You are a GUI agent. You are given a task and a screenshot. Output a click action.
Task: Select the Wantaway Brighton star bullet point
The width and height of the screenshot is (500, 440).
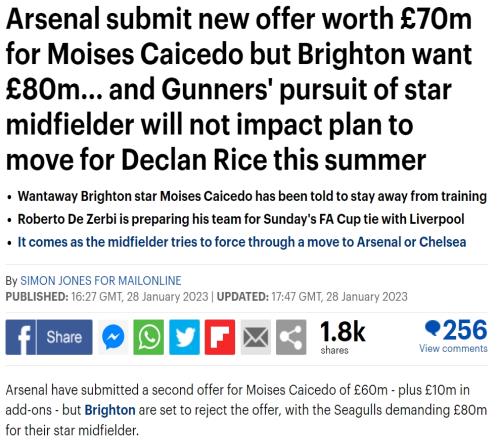252,196
